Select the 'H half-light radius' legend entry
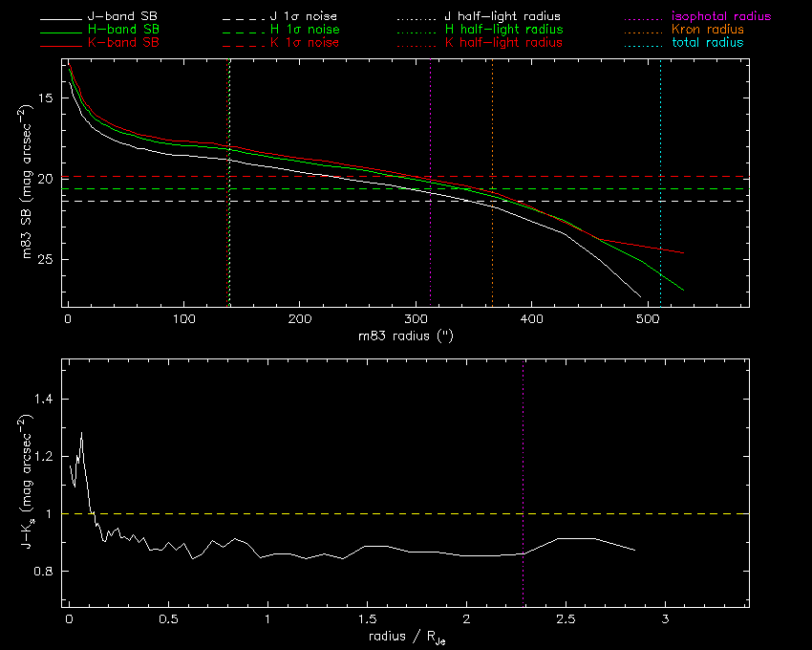This screenshot has height=650, width=812. (502, 31)
